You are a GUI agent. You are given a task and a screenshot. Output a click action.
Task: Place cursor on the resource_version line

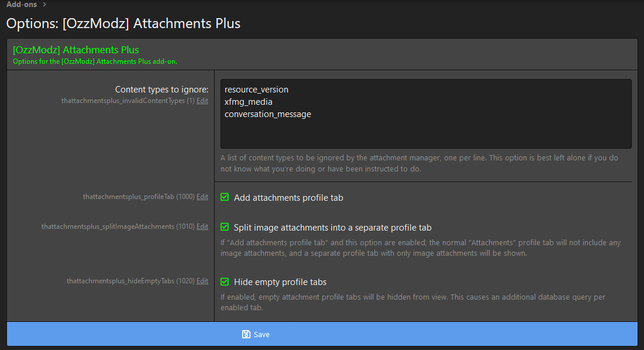(x=256, y=90)
